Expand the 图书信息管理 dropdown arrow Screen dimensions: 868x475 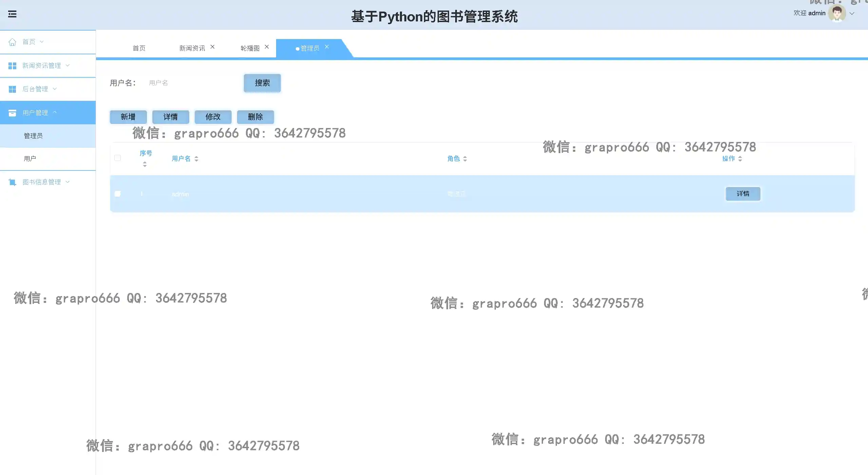tap(67, 182)
